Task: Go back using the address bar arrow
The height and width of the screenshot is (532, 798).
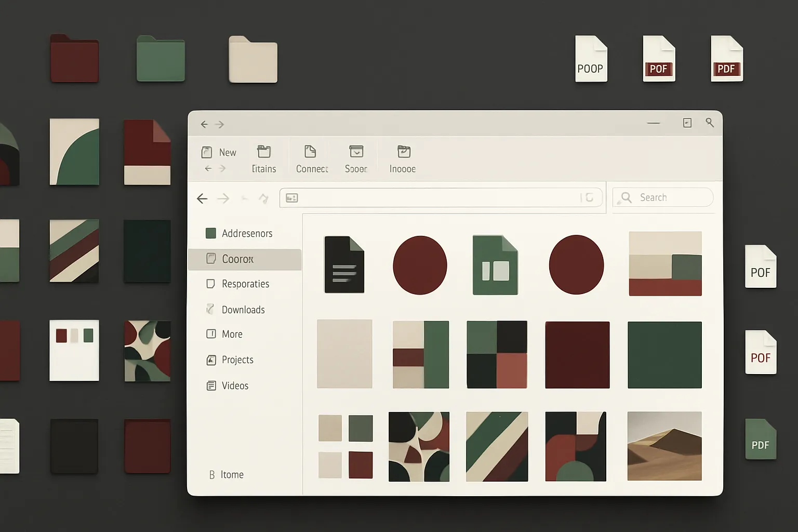Action: pos(202,198)
